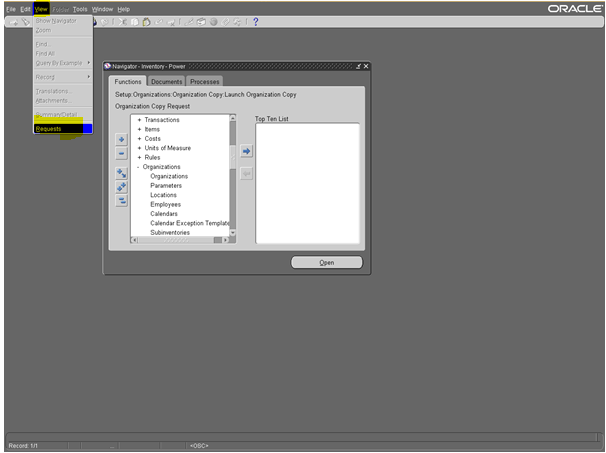Click the Paste clipboard toolbar icon
The width and height of the screenshot is (606, 453).
pos(146,22)
